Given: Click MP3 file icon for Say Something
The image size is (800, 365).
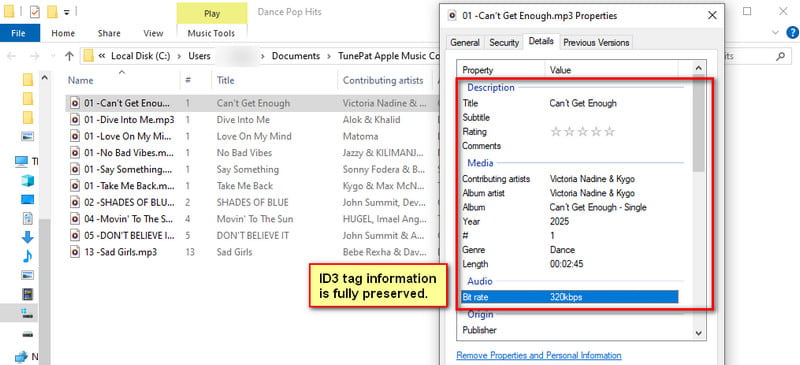Looking at the screenshot, I should [75, 169].
